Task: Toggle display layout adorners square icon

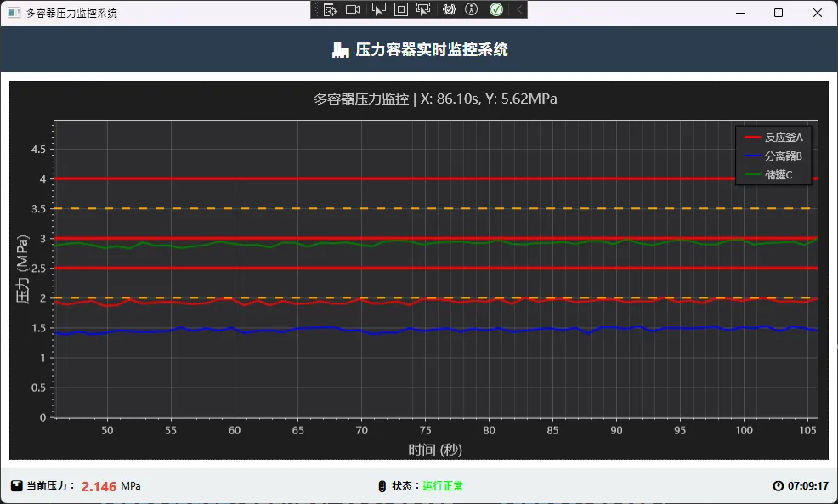Action: [x=401, y=9]
